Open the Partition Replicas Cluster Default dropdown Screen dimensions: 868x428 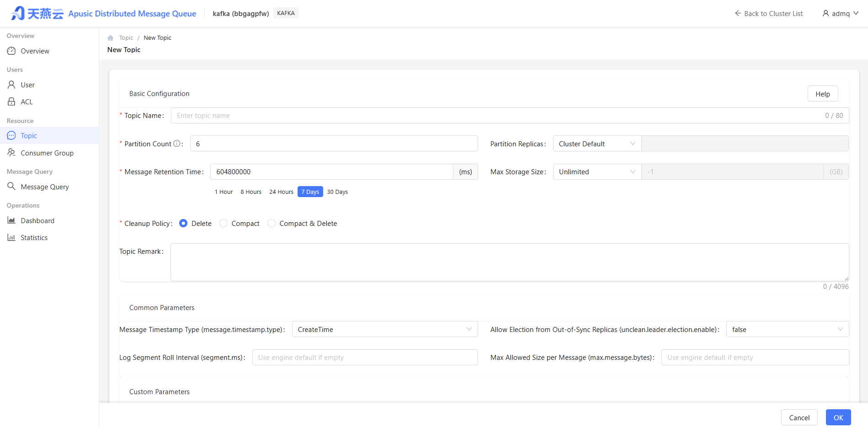tap(597, 144)
